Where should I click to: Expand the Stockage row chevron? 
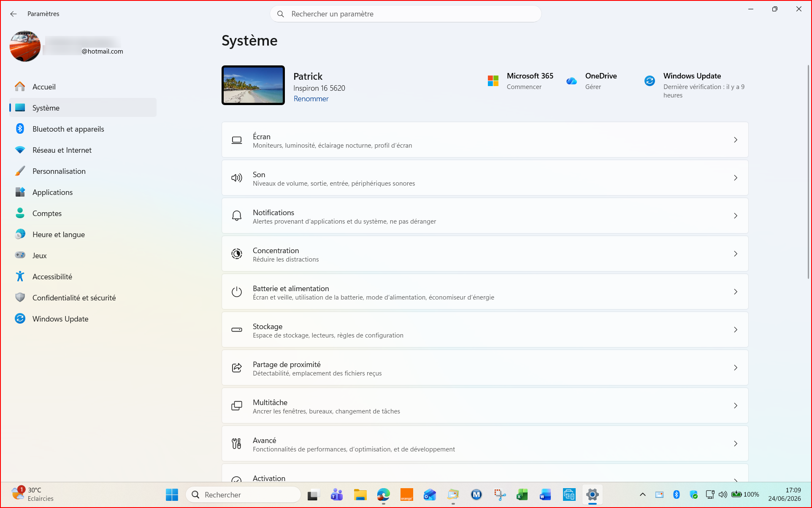736,330
